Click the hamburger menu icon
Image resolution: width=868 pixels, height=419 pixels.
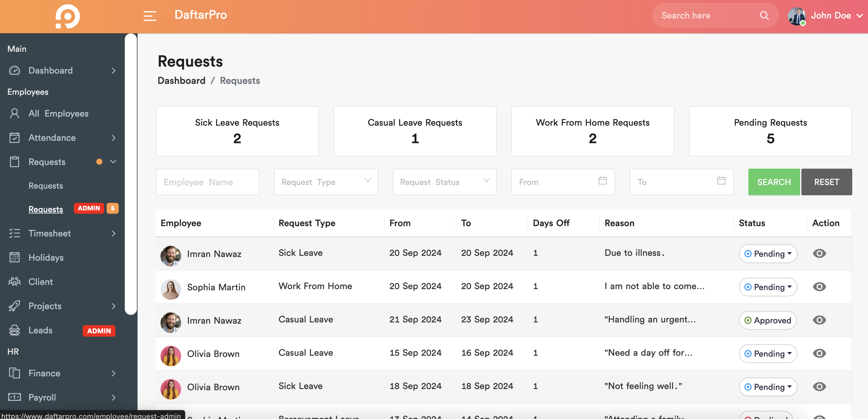150,16
